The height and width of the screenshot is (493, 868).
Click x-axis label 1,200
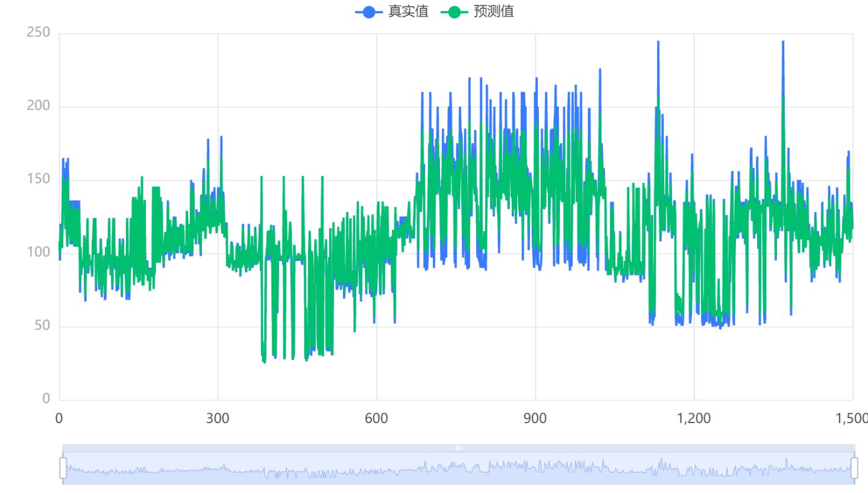[x=694, y=418]
